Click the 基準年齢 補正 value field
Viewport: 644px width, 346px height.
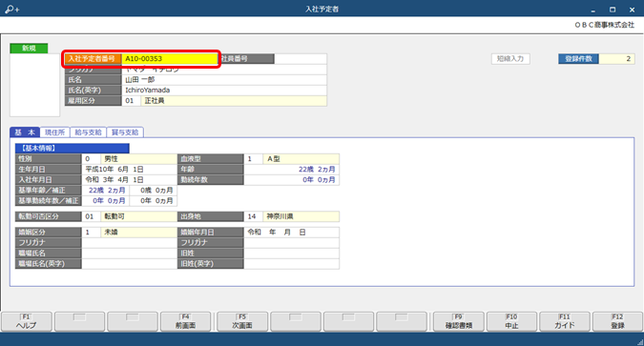154,191
